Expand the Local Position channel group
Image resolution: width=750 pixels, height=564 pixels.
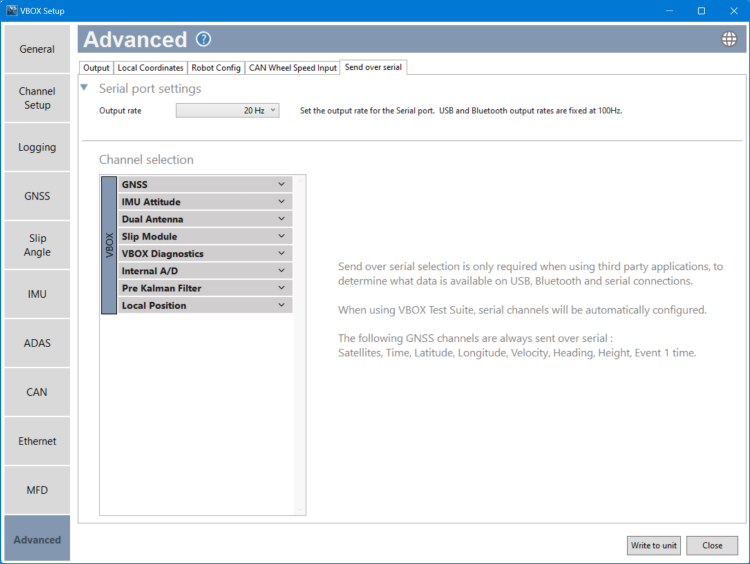coord(205,305)
